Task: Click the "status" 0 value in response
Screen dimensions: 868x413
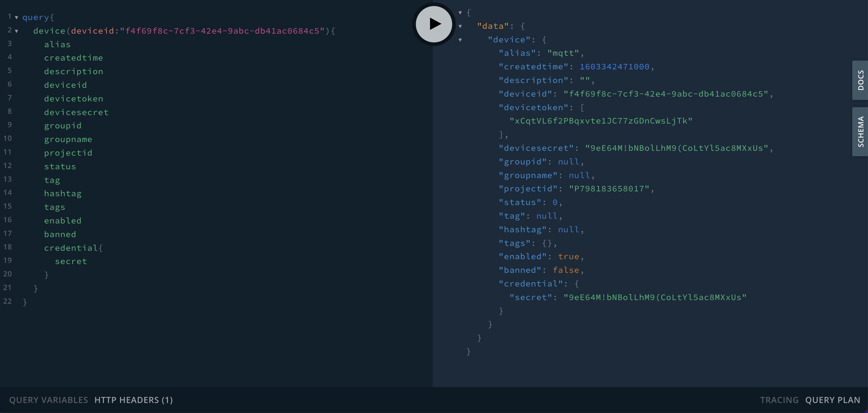Action: point(555,202)
